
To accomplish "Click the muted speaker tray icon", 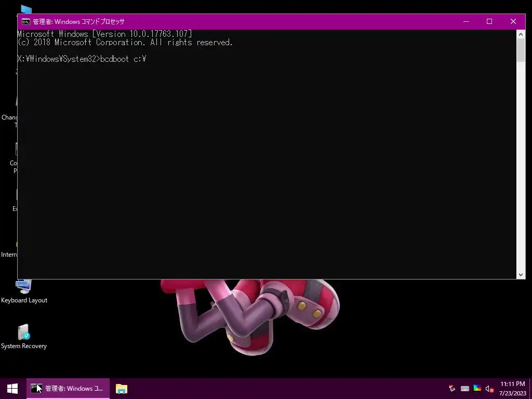I will pyautogui.click(x=489, y=389).
